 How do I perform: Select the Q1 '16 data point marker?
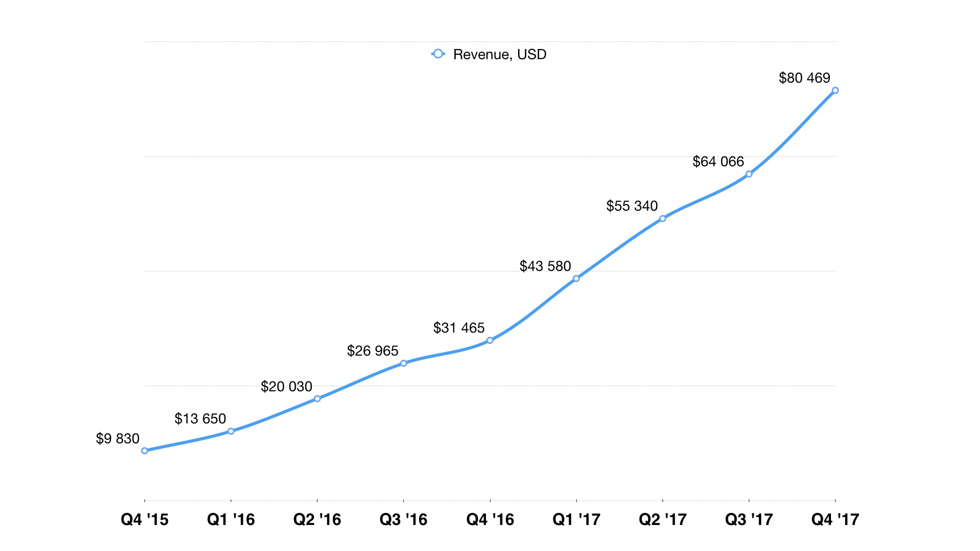click(231, 431)
